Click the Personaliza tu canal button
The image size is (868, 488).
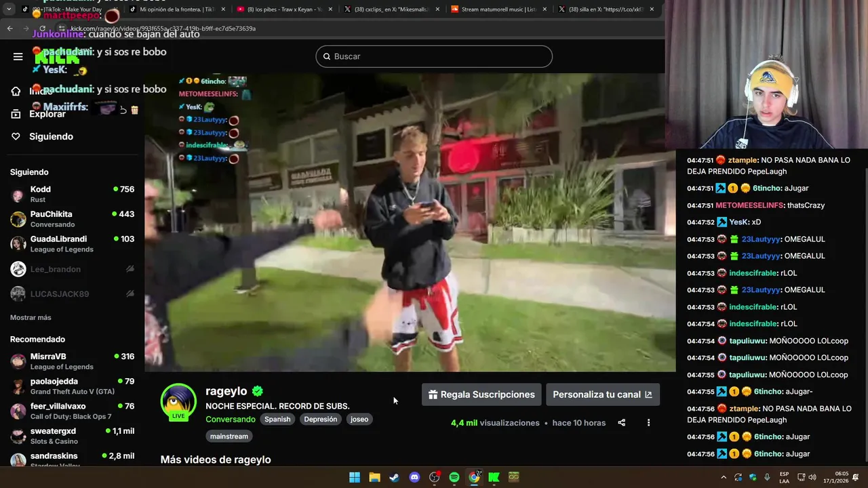click(602, 394)
